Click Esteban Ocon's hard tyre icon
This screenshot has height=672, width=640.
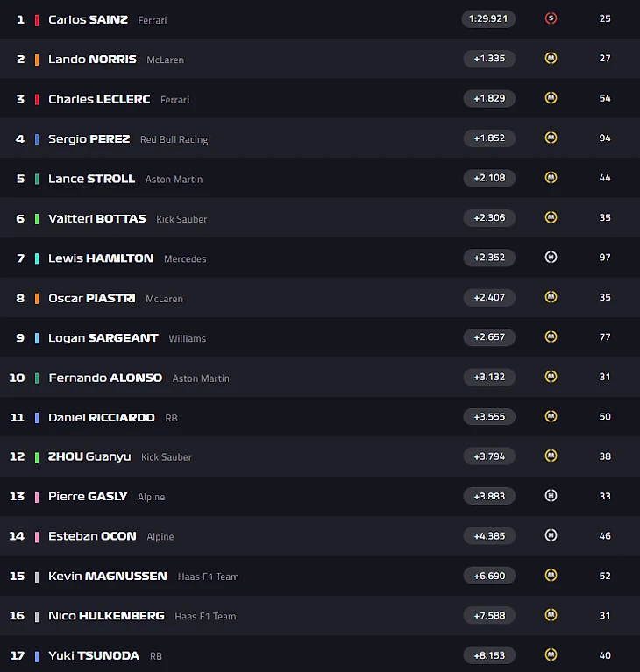pyautogui.click(x=551, y=535)
